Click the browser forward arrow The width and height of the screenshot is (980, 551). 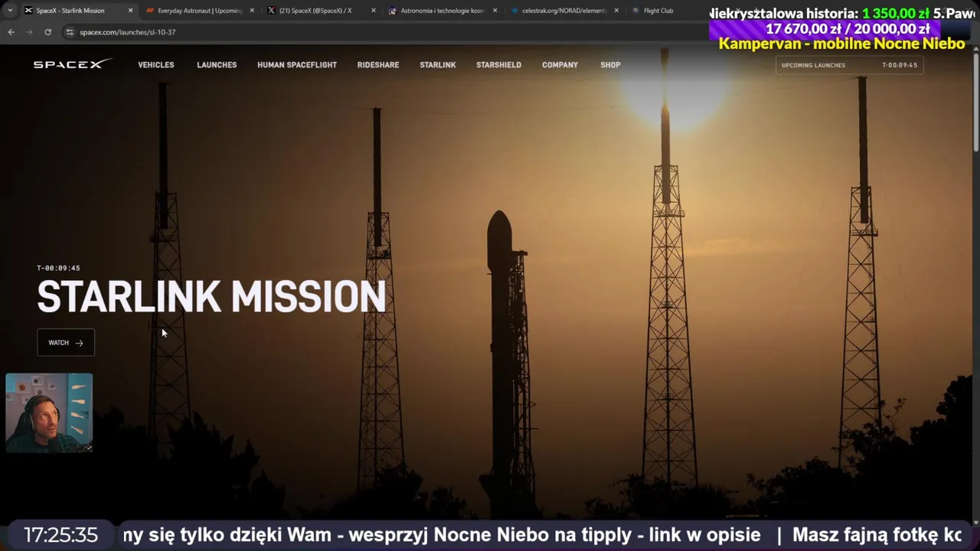pyautogui.click(x=29, y=32)
